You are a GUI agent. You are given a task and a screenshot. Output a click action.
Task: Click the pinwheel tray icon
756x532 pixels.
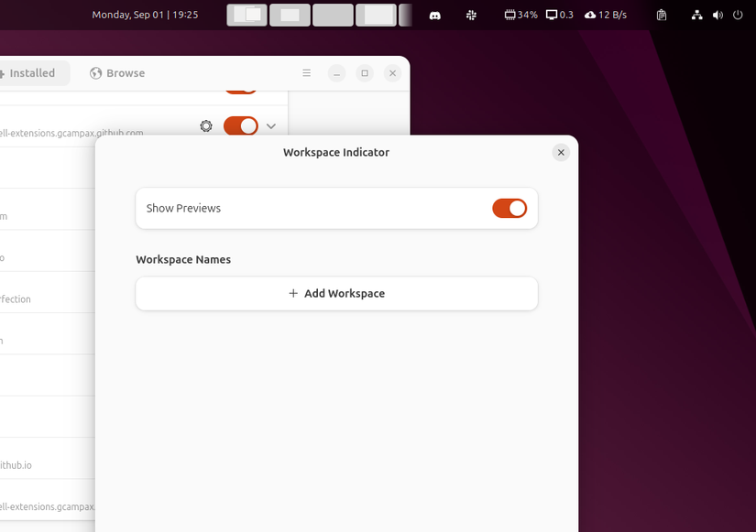click(470, 15)
